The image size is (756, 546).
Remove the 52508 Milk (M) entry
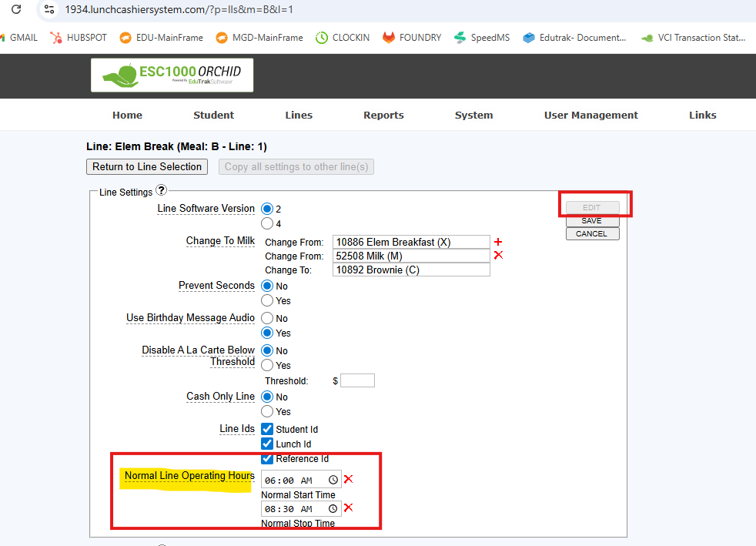click(498, 255)
